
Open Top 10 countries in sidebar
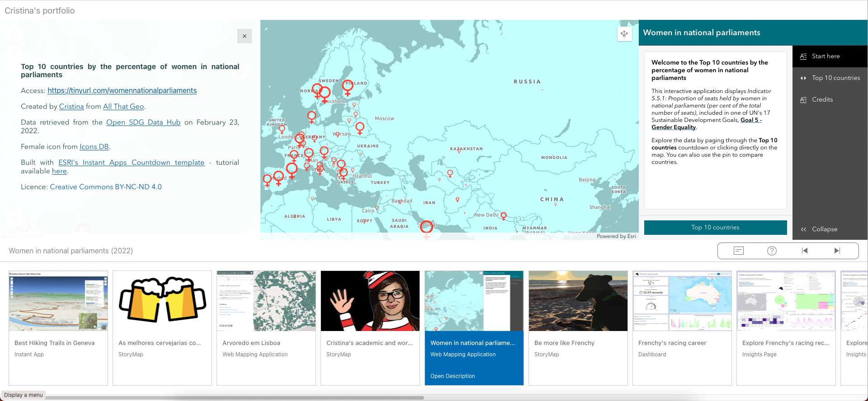point(835,78)
